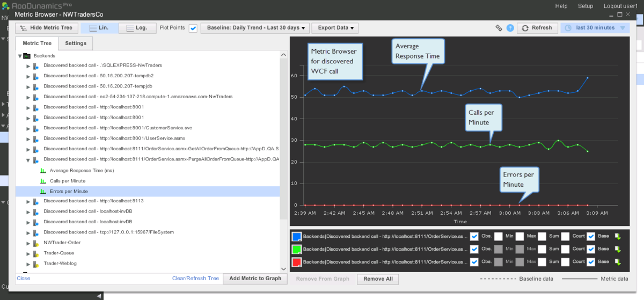The width and height of the screenshot is (644, 300).
Task: Switch to the Settings tab
Action: point(76,43)
